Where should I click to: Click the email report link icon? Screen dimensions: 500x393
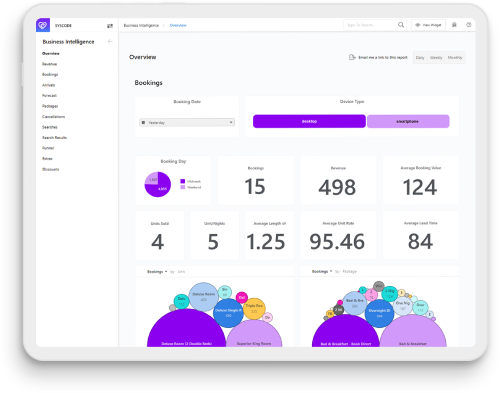coord(352,57)
